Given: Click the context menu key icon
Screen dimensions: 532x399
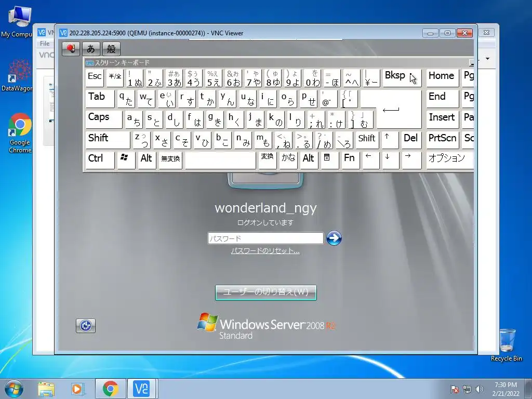Looking at the screenshot, I should (x=329, y=160).
